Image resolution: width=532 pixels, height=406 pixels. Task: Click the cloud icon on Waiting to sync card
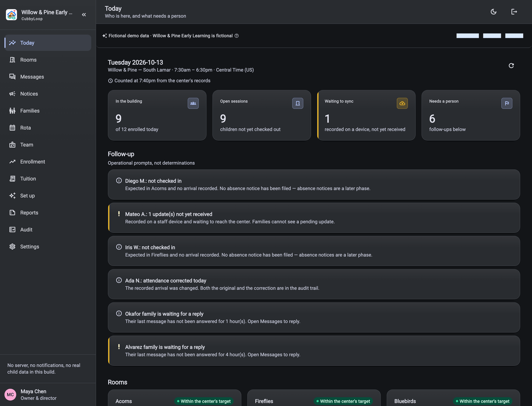pos(402,103)
